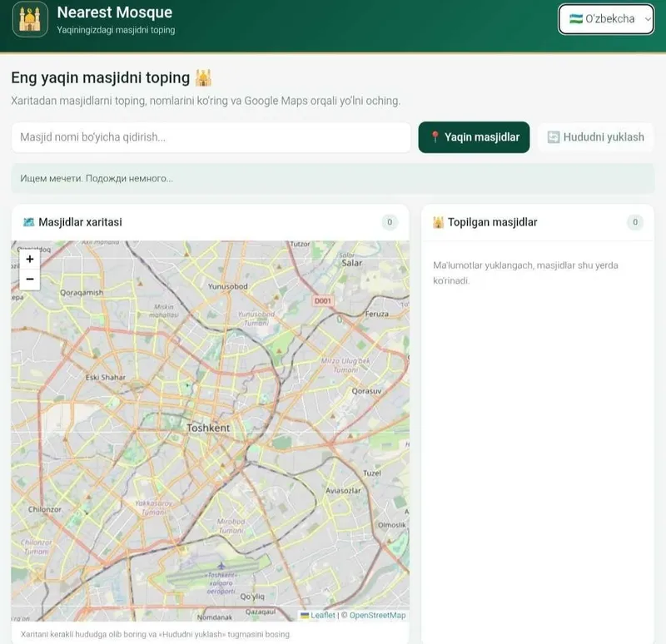Click the mosque icon beside Topilgan masjidlar
The width and height of the screenshot is (666, 644).
[x=438, y=222]
